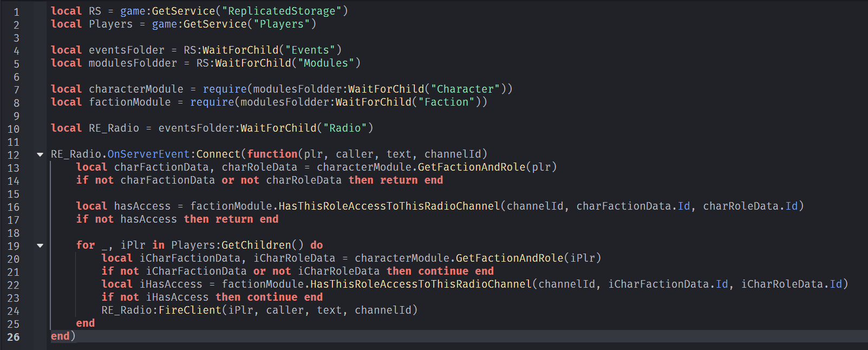Click 'return' keyword on line 14

click(399, 180)
